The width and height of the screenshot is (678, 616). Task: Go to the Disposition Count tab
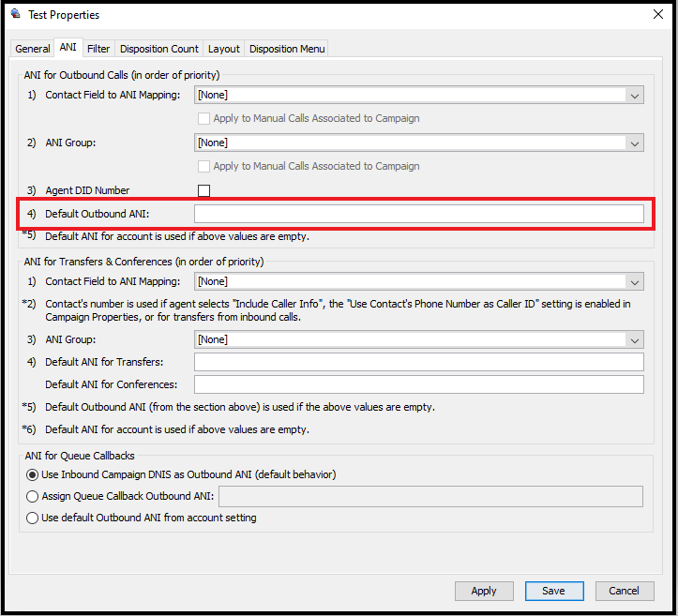coord(158,49)
